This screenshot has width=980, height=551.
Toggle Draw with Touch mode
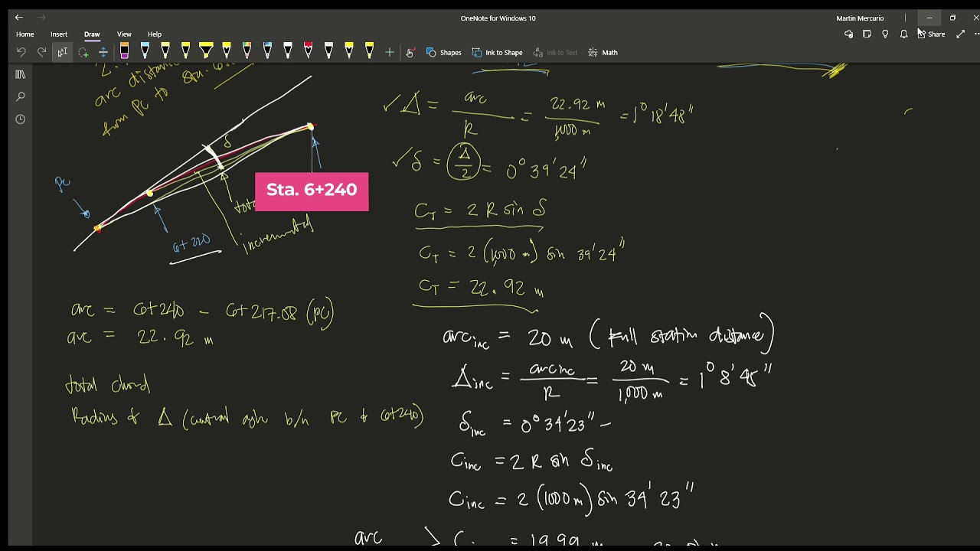[x=410, y=52]
